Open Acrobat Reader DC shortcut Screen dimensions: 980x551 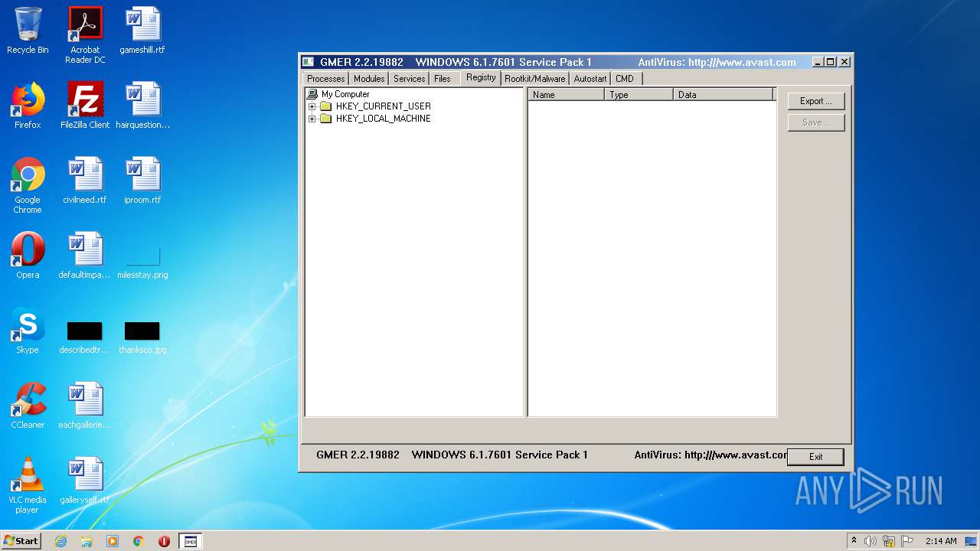point(85,35)
